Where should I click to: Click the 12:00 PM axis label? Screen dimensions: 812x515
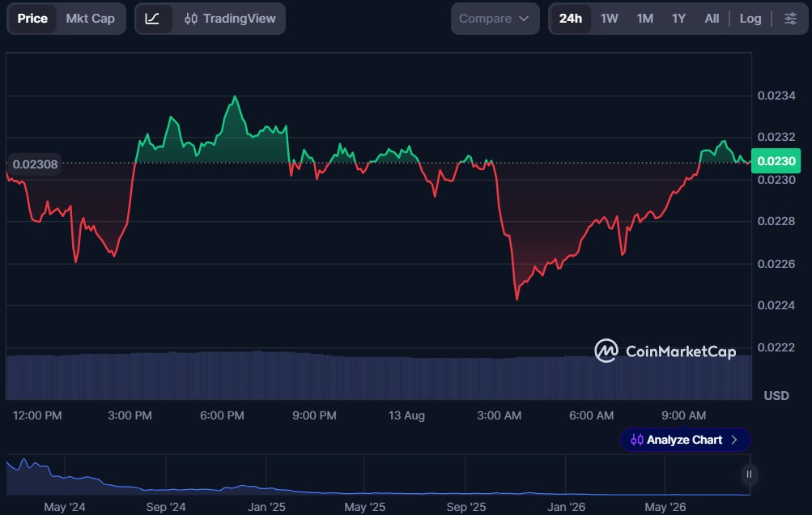click(x=37, y=415)
